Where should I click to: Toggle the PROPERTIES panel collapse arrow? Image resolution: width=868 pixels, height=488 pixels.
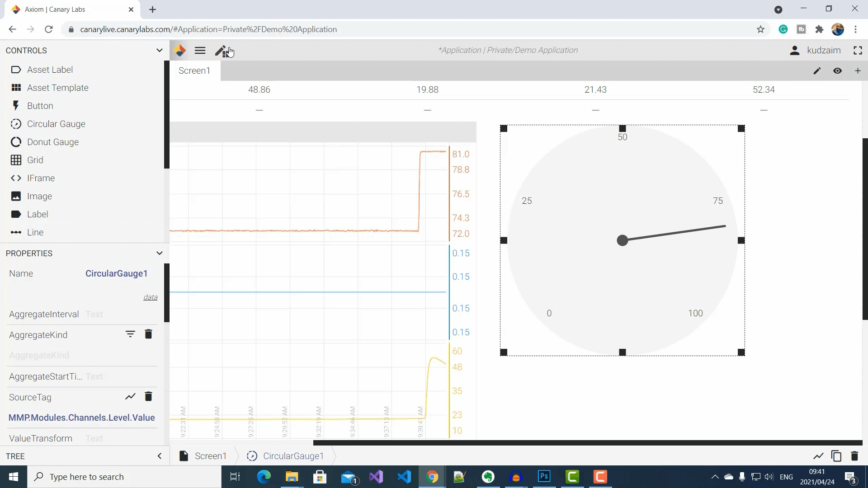point(159,253)
